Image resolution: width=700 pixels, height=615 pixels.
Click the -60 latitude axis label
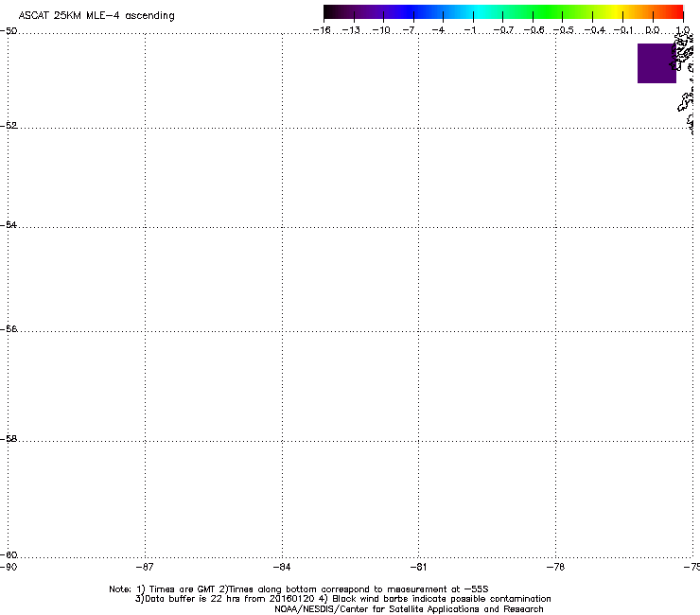click(9, 554)
